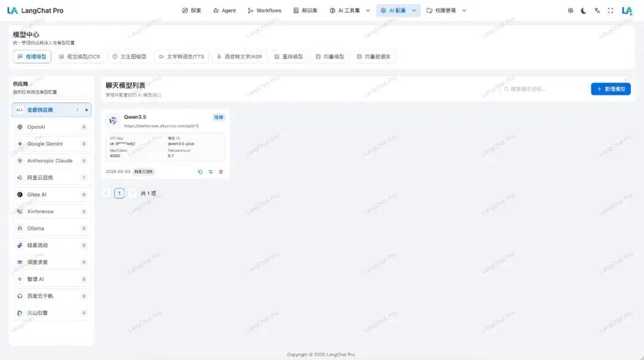Go to previous page of model list
This screenshot has width=644, height=360.
tap(106, 193)
